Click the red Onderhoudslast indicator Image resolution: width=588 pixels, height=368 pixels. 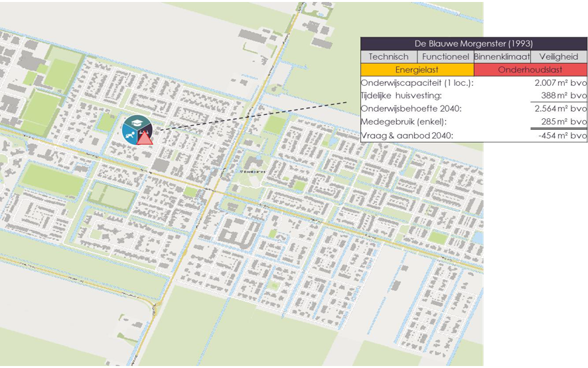[x=530, y=70]
